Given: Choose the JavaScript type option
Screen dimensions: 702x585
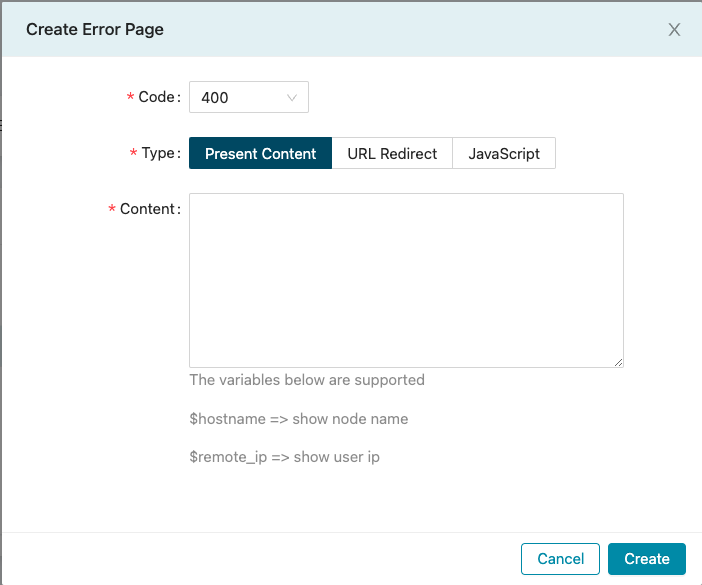Looking at the screenshot, I should coord(504,154).
